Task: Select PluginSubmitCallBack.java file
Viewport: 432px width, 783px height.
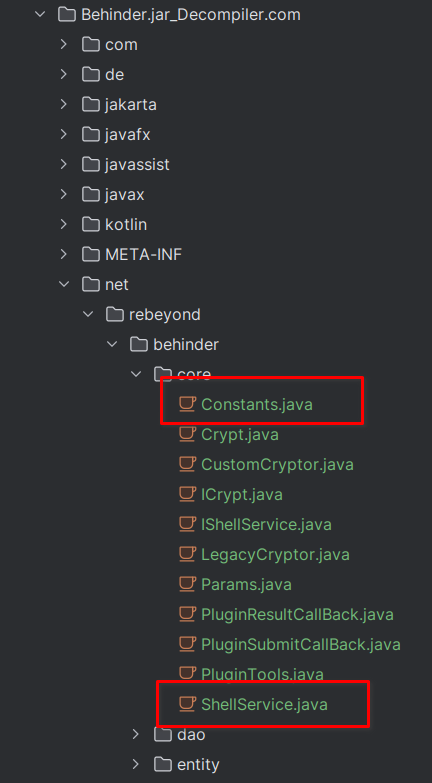Action: 301,644
